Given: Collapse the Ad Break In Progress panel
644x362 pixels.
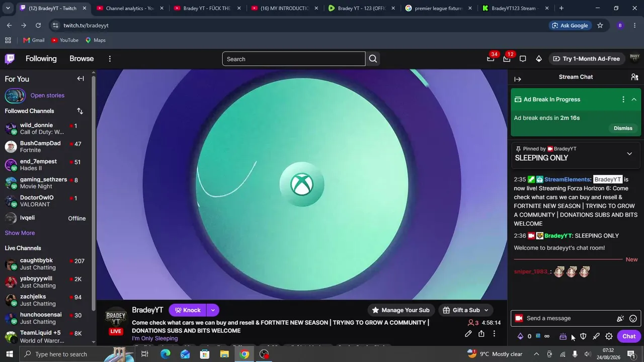Looking at the screenshot, I should coord(634,100).
